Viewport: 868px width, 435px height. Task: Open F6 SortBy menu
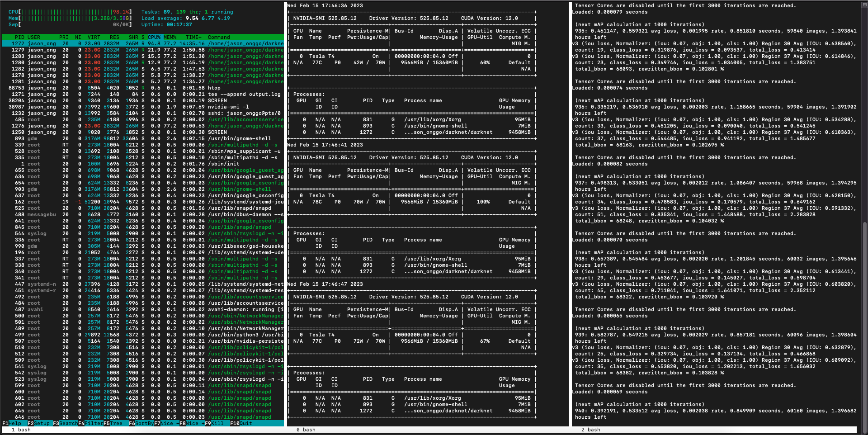tap(142, 423)
